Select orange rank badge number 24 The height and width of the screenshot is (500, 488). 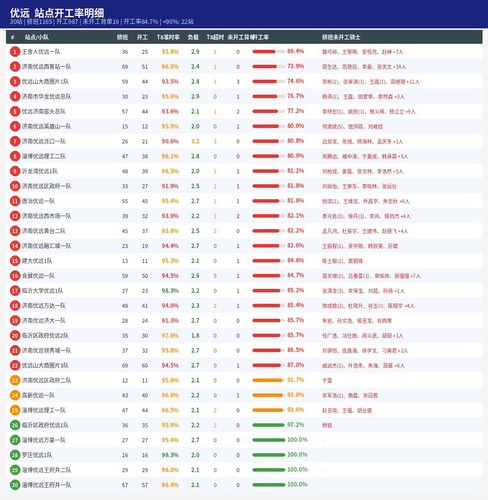[15, 395]
